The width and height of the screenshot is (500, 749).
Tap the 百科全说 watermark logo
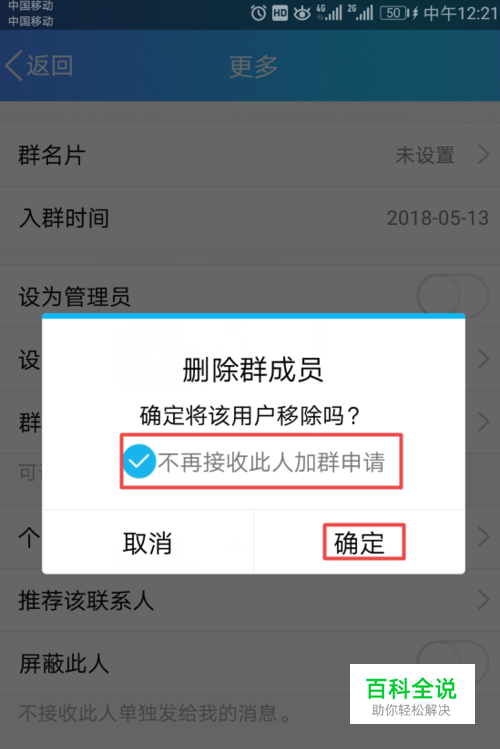click(412, 694)
